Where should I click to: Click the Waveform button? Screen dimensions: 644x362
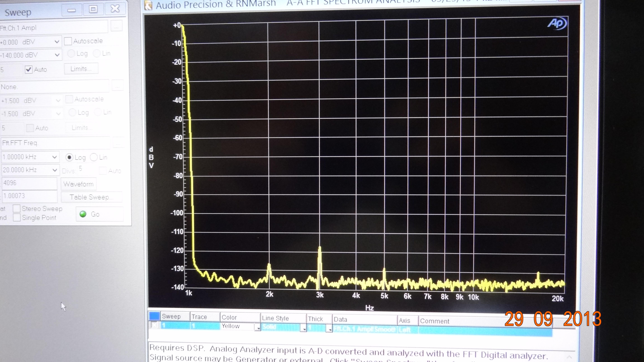[x=79, y=184]
